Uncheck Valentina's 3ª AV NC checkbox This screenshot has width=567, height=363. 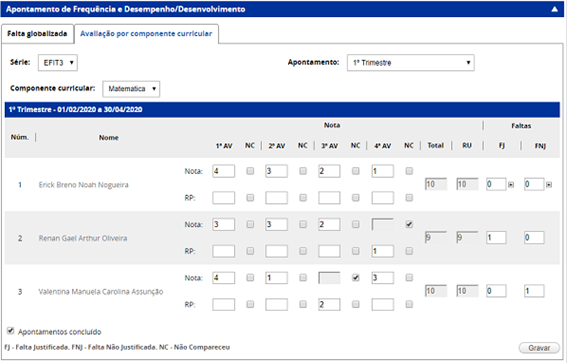tap(356, 278)
